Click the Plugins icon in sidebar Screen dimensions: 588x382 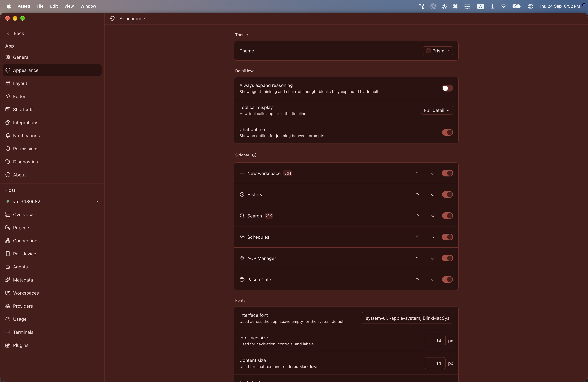(8, 345)
